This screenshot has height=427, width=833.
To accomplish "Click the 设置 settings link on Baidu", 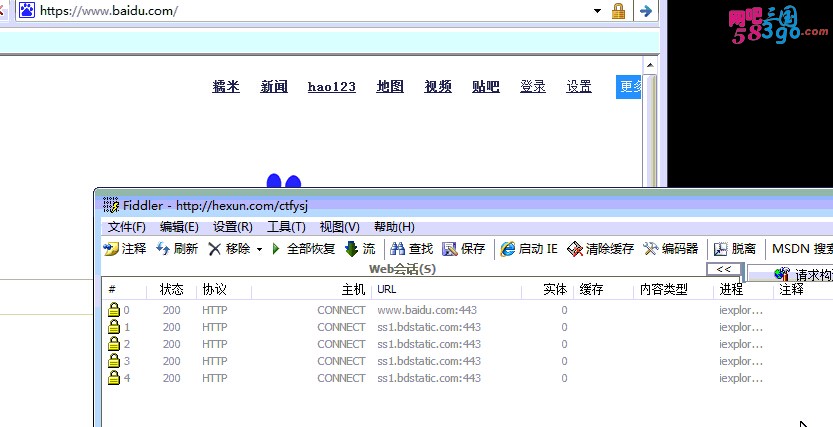I will [x=579, y=87].
